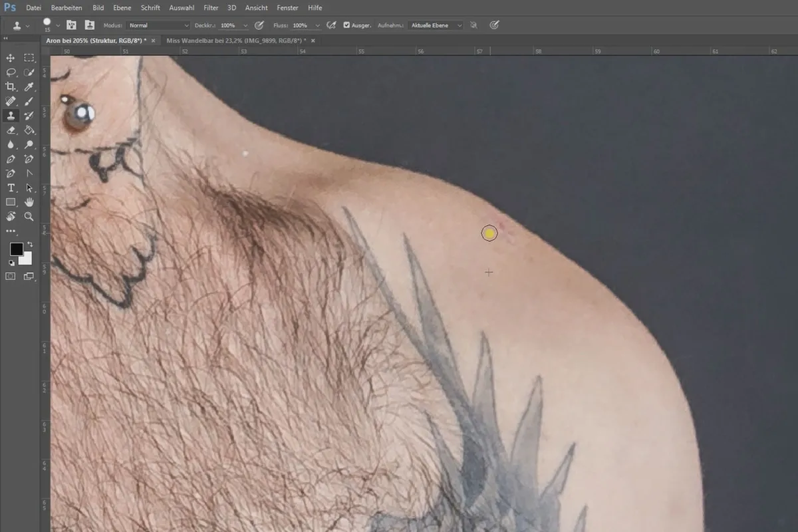Toggle the Brush Settings panel icon
Screen dimensions: 798x532
pyautogui.click(x=71, y=25)
